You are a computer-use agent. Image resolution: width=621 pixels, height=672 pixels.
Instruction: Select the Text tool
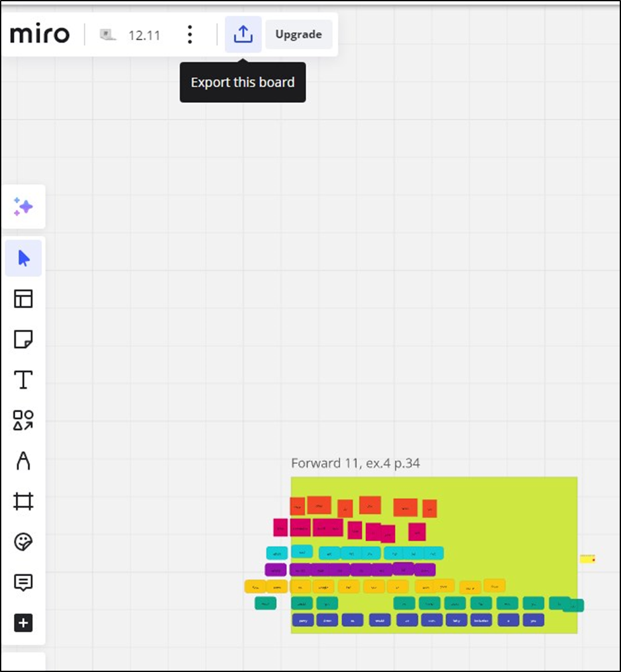23,380
